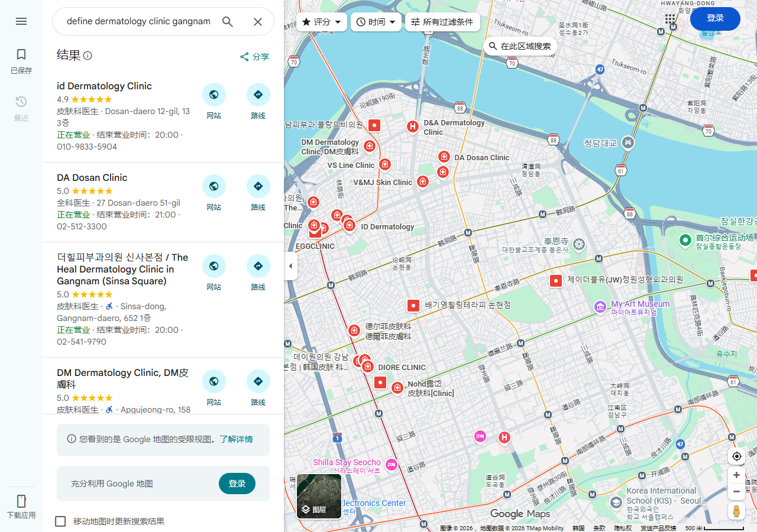757x532 pixels.
Task: Open the Recents history icon
Action: [21, 102]
